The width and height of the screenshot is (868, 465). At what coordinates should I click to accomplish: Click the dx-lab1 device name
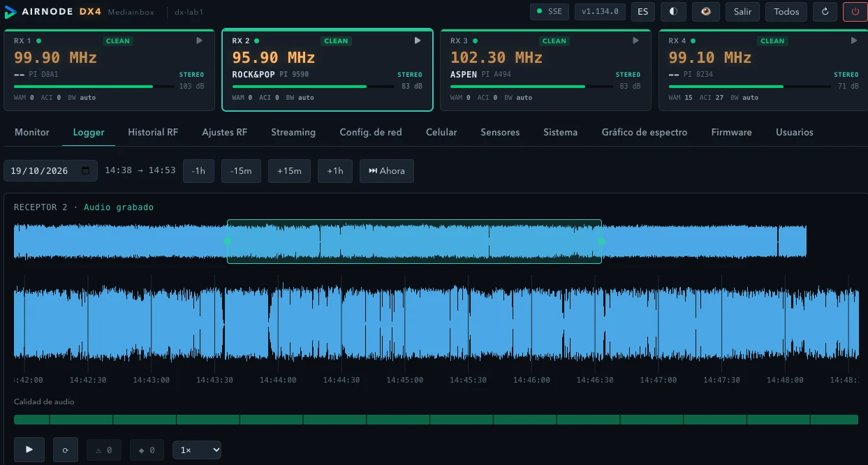tap(189, 12)
